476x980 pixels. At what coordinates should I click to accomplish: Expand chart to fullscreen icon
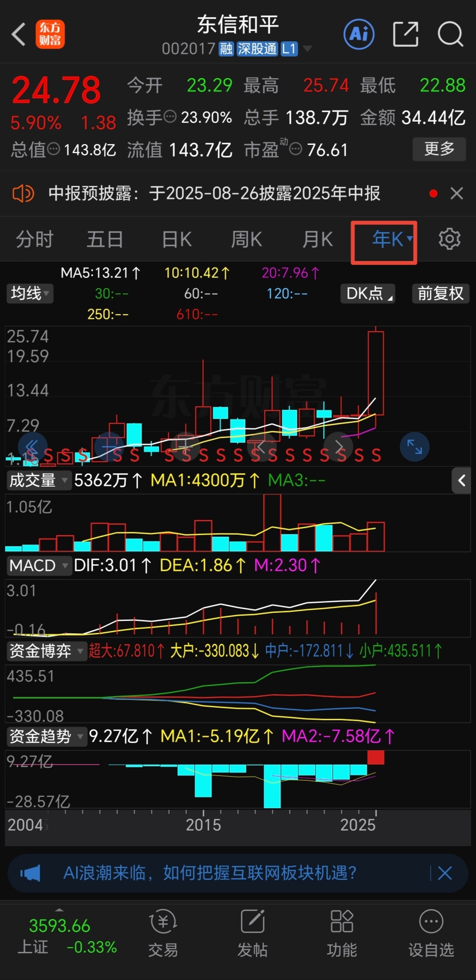pos(415,447)
